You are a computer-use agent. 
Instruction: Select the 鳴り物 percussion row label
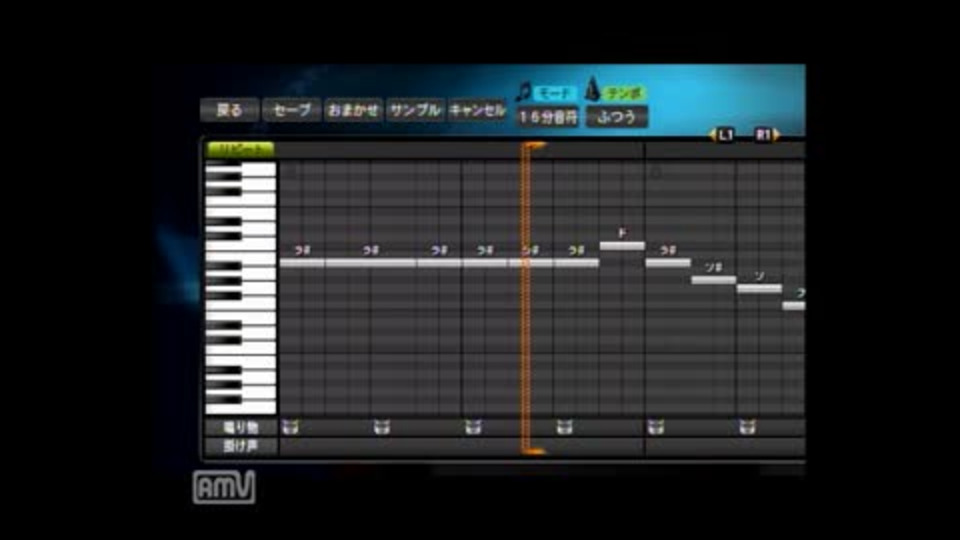[x=241, y=427]
